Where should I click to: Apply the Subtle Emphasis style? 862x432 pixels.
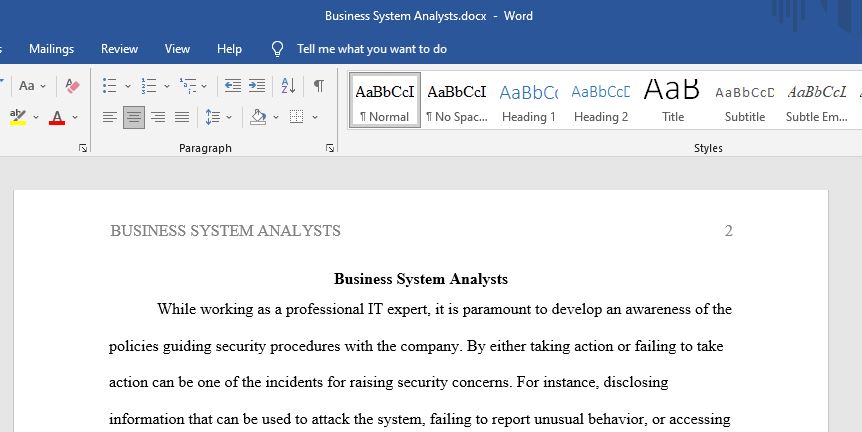tap(817, 100)
